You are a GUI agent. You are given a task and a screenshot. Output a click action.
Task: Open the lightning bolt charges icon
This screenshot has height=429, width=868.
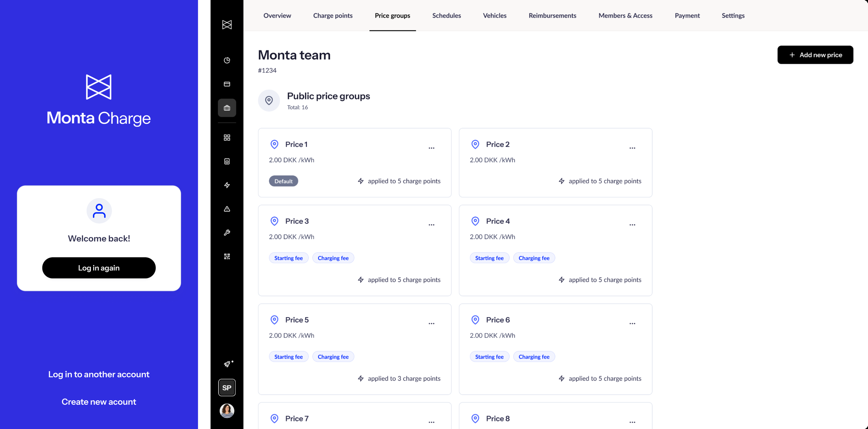click(227, 185)
